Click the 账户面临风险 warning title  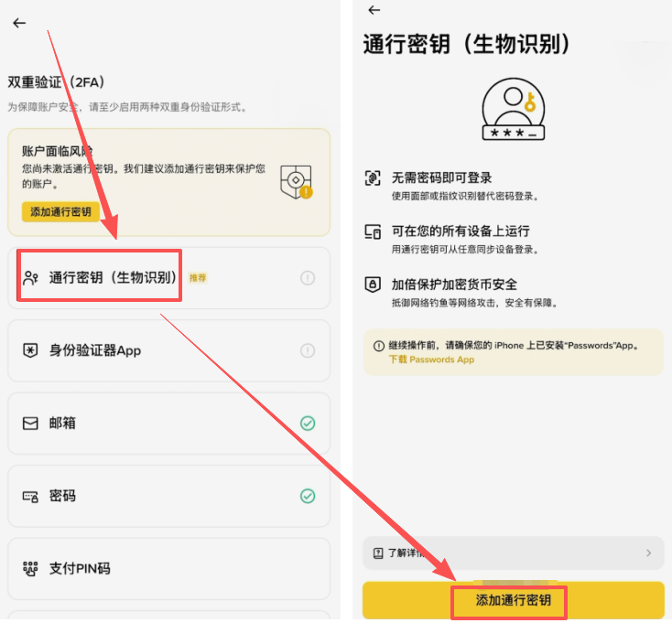pyautogui.click(x=58, y=151)
